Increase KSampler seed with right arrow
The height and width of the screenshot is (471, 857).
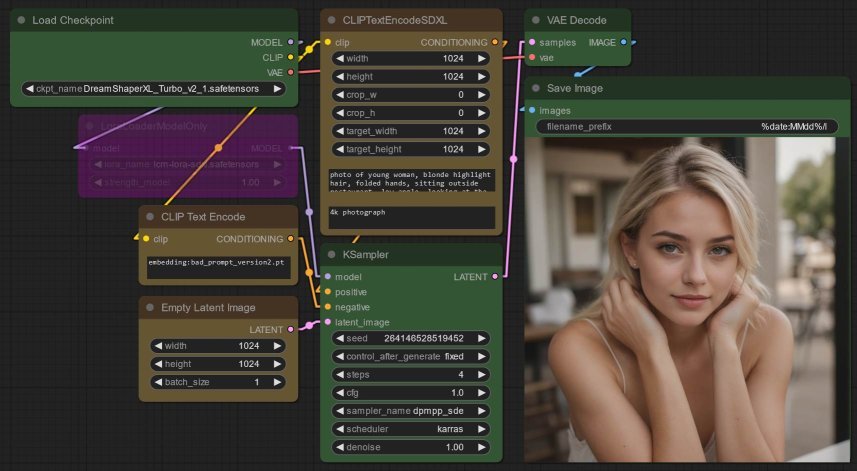(482, 338)
